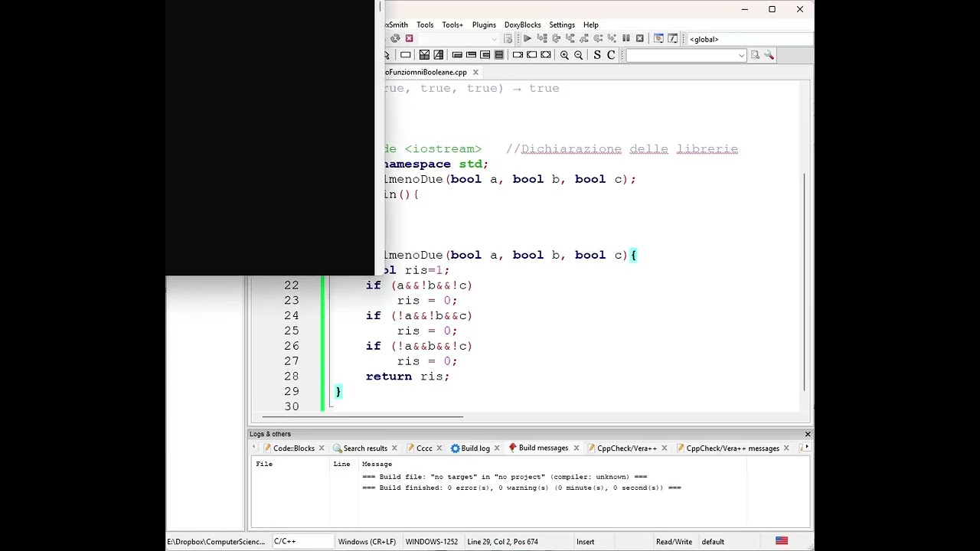
Task: Start debugging with the Debug/Continue play icon
Action: click(528, 38)
